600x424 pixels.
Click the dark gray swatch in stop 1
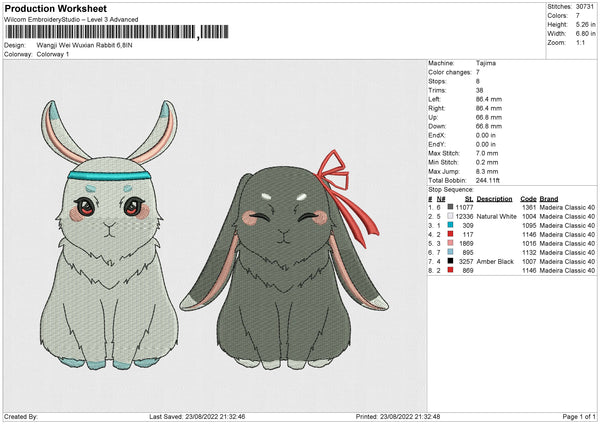coord(450,207)
